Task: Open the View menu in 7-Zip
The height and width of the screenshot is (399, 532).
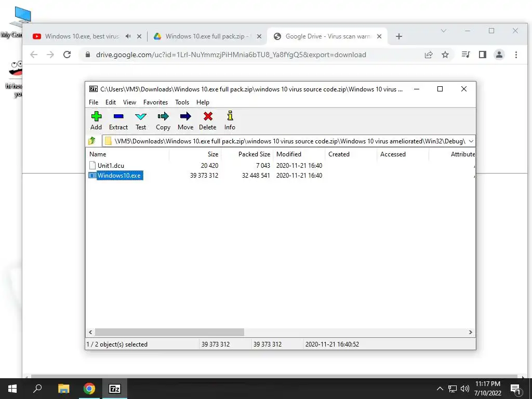Action: coord(129,102)
